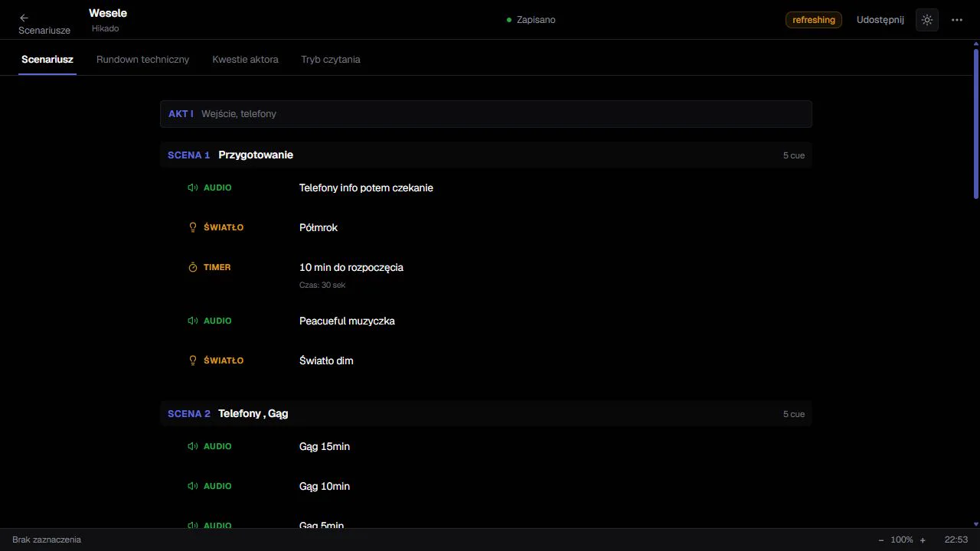Viewport: 980px width, 551px height.
Task: Click the vertical scrollbar thumb
Action: (976, 126)
